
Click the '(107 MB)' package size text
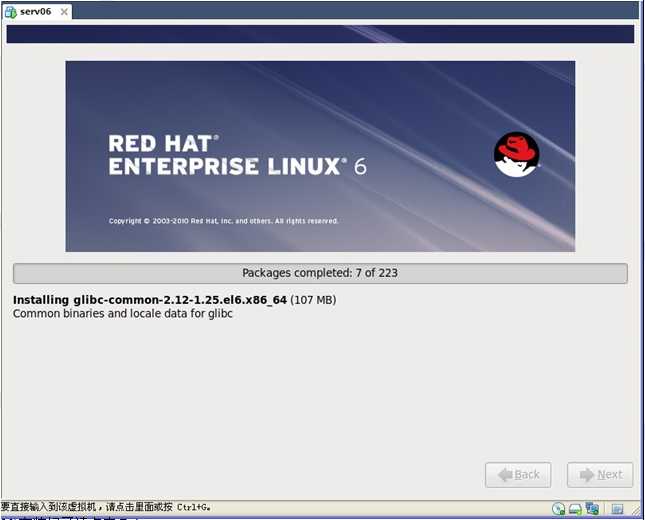[x=313, y=300]
